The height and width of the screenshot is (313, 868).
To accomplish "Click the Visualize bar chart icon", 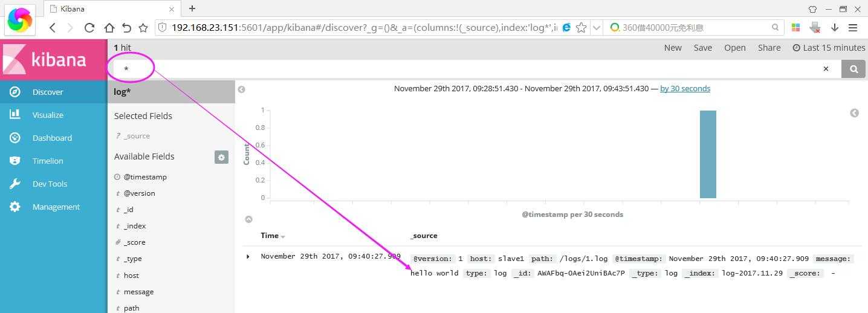I will click(x=15, y=114).
